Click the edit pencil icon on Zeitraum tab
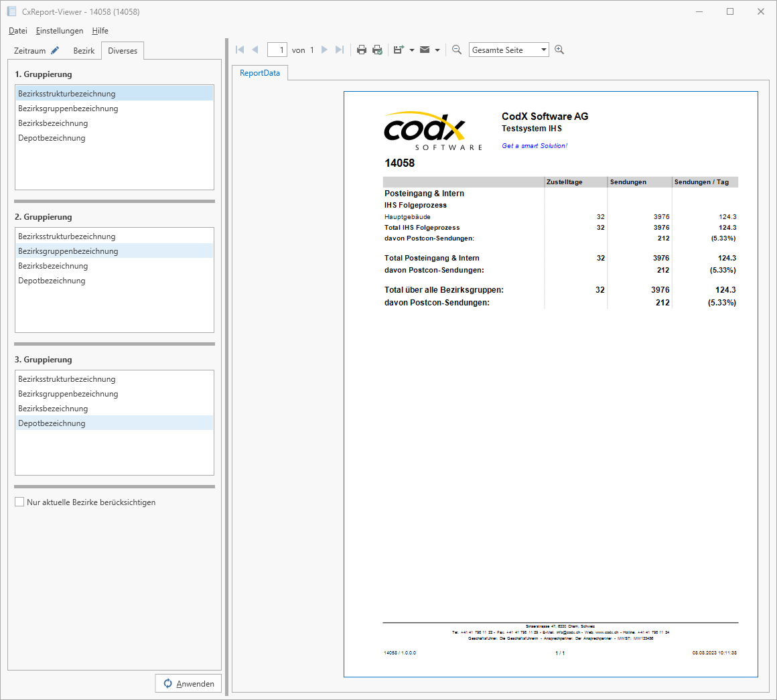This screenshot has height=700, width=777. pyautogui.click(x=55, y=50)
